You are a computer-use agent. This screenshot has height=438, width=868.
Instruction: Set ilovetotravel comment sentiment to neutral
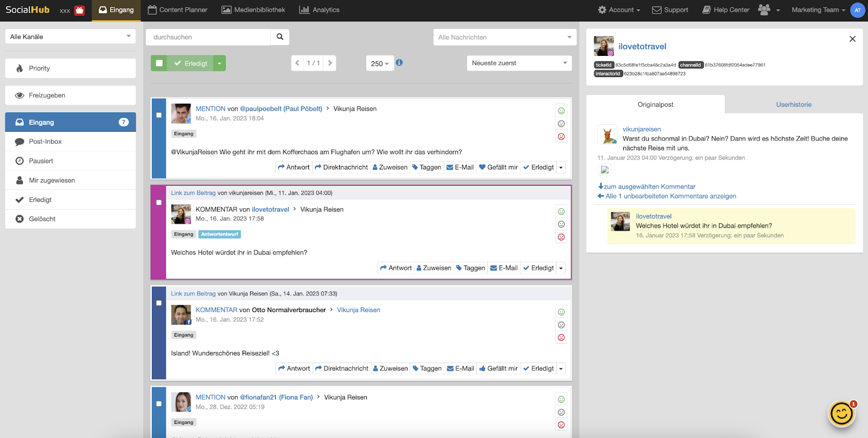(561, 224)
